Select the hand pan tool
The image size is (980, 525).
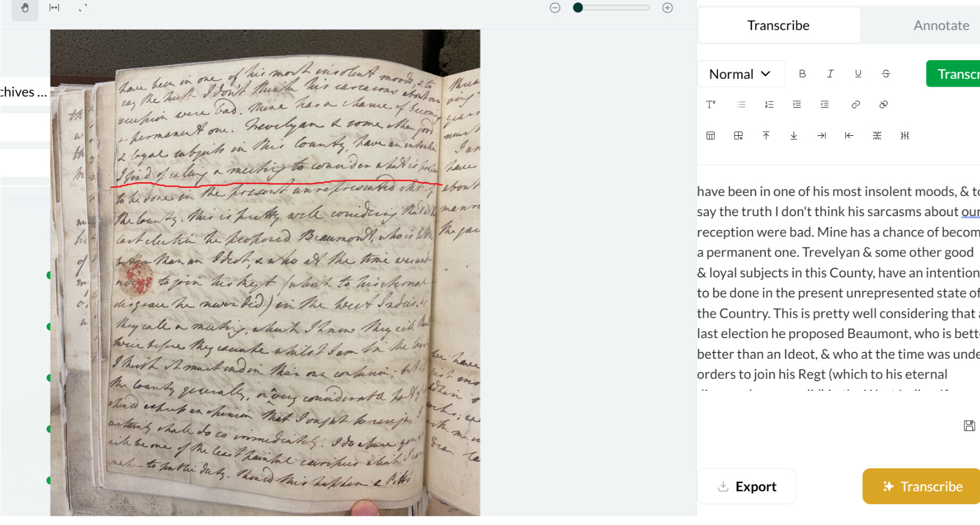(25, 8)
